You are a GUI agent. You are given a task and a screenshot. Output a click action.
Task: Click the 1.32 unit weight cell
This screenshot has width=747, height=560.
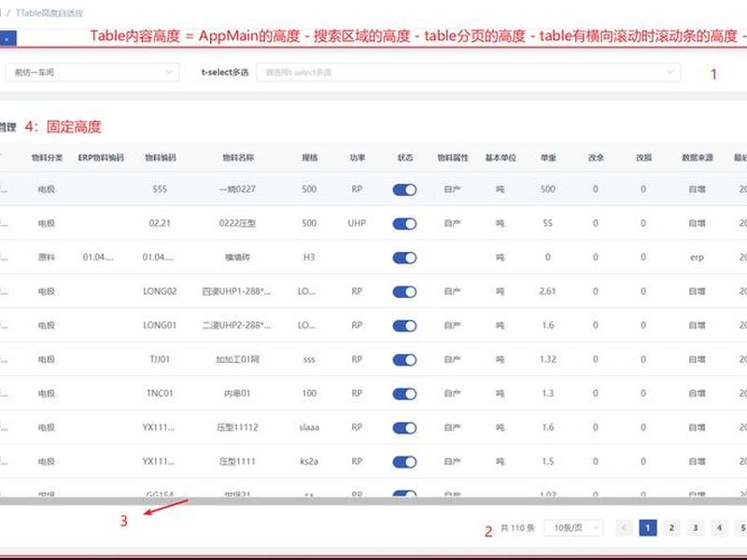tap(548, 359)
